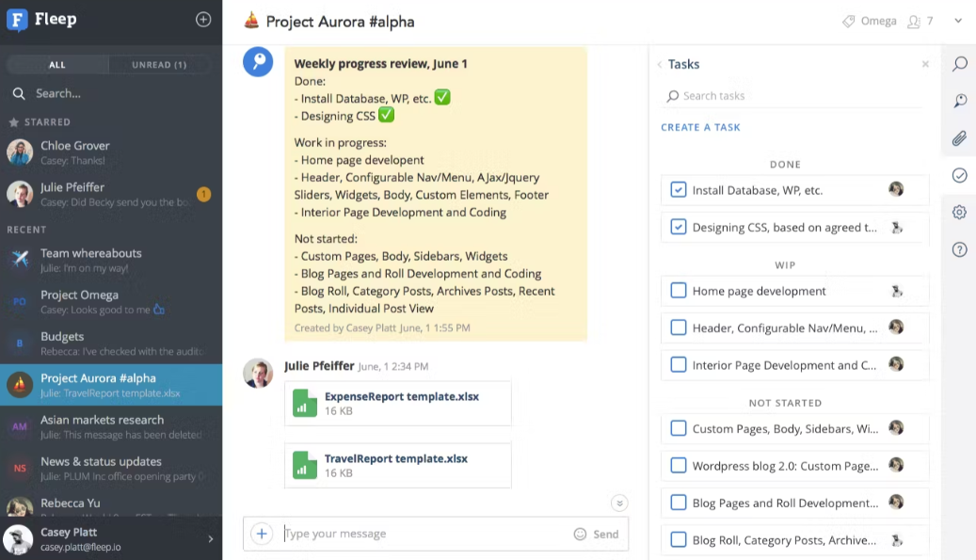The height and width of the screenshot is (560, 976).
Task: Close the Tasks panel with the X
Action: pyautogui.click(x=925, y=64)
